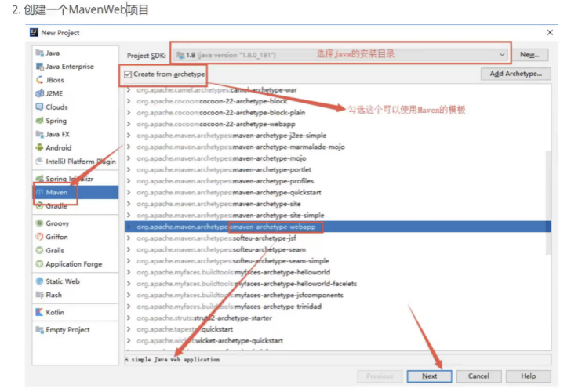Click the Maven project icon
This screenshot has width=571, height=392.
[39, 192]
